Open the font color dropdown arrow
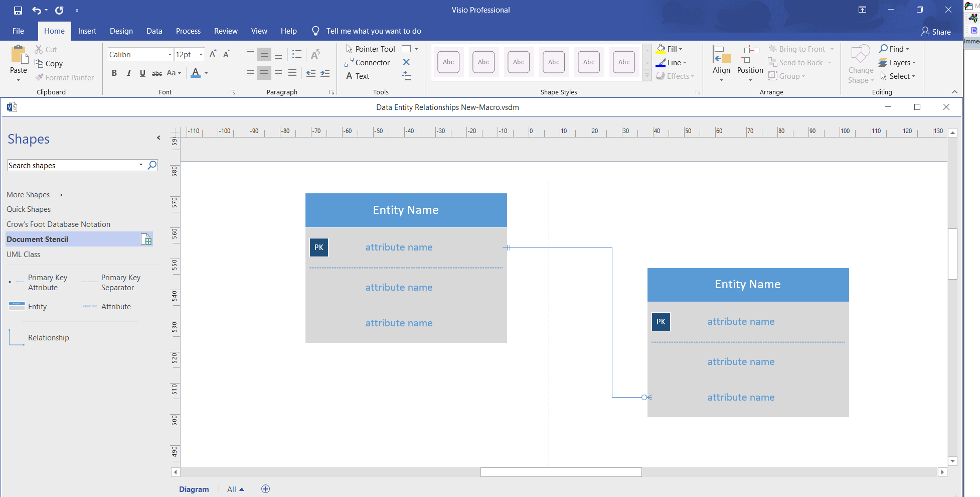This screenshot has height=497, width=980. (x=206, y=73)
